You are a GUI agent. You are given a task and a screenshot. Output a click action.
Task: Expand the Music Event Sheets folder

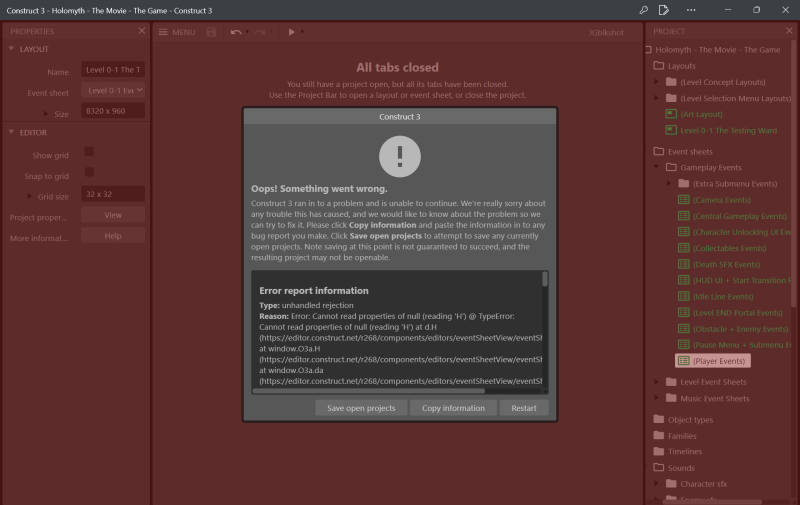coord(657,398)
